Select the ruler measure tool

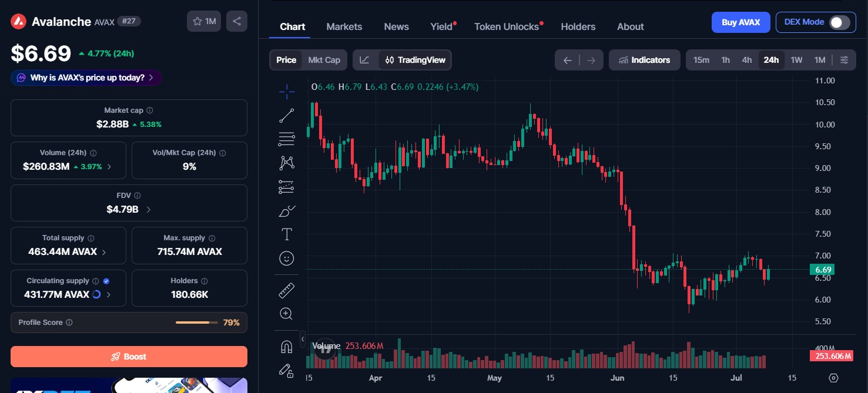pyautogui.click(x=287, y=290)
